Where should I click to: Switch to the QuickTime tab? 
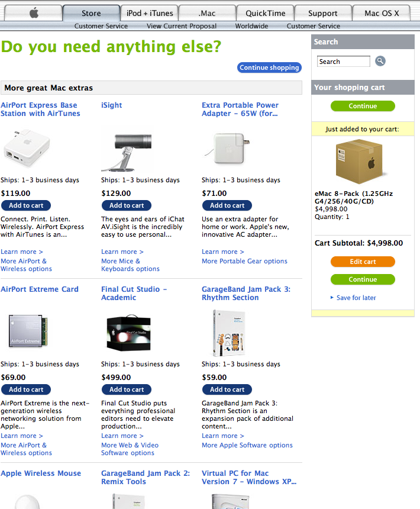pyautogui.click(x=265, y=13)
